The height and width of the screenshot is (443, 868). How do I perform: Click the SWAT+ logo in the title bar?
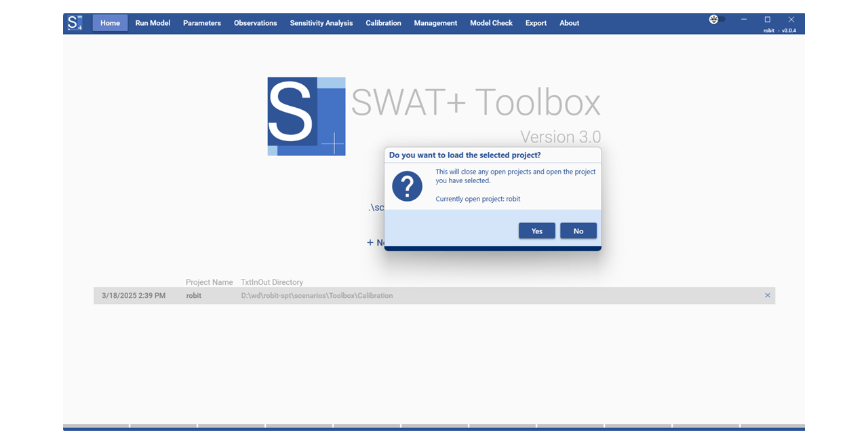pyautogui.click(x=75, y=22)
